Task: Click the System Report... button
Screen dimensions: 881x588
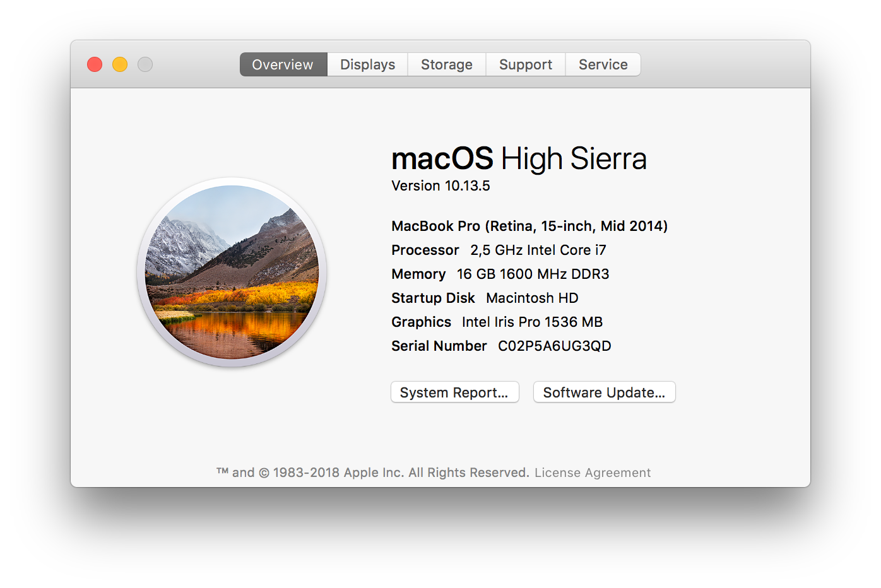Action: pos(455,392)
